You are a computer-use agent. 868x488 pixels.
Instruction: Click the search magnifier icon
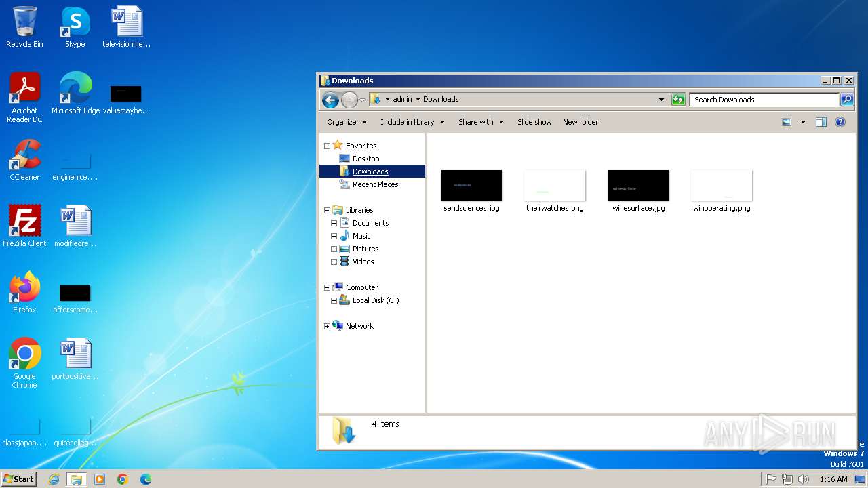[847, 100]
